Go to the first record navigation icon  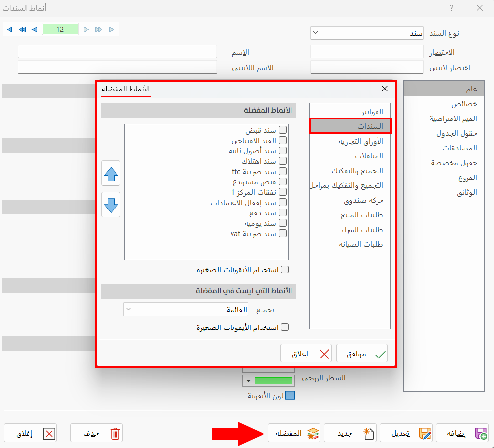pos(9,30)
